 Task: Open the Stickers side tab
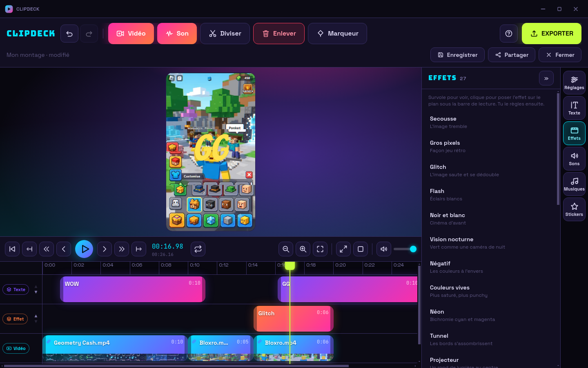click(574, 209)
